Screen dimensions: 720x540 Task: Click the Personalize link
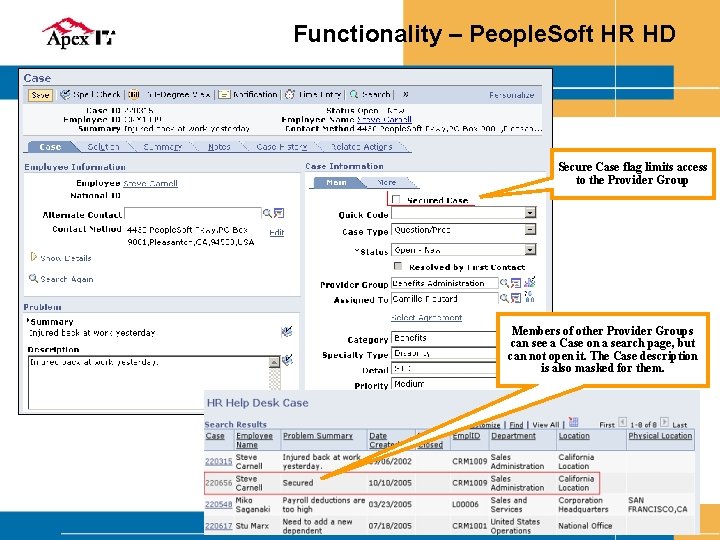(511, 95)
